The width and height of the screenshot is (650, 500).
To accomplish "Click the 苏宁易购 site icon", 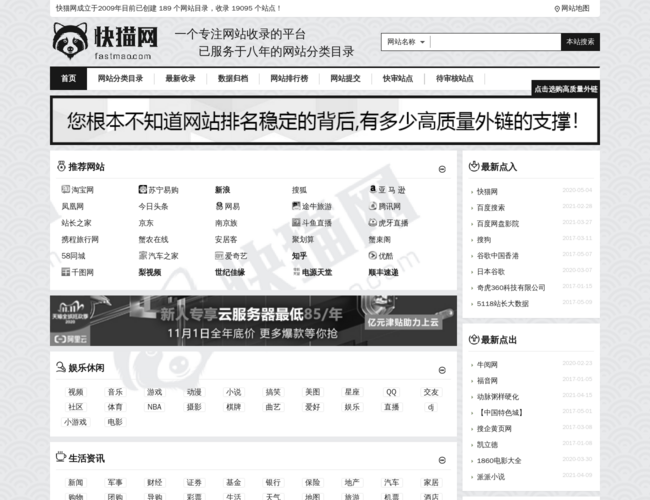I will tap(143, 189).
